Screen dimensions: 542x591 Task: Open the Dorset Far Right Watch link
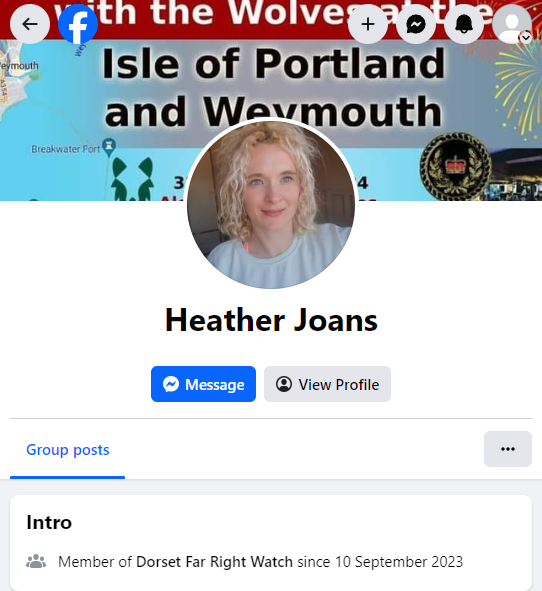[214, 562]
